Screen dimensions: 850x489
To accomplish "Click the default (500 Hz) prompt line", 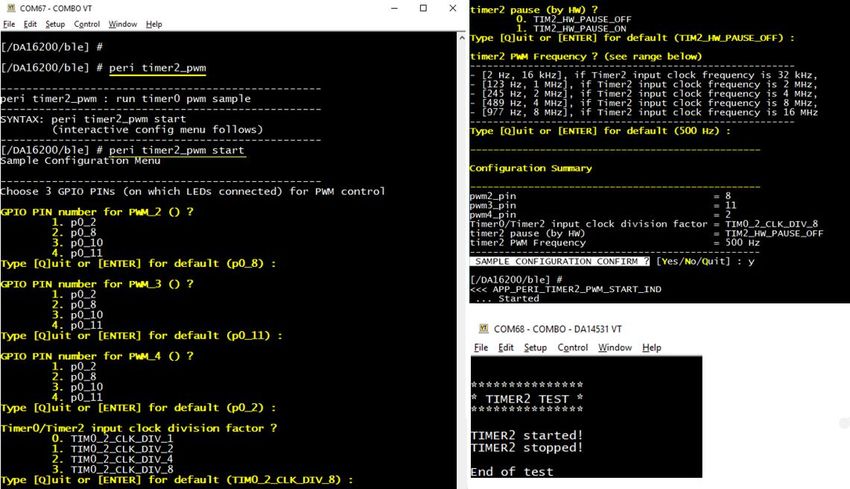I will 600,131.
